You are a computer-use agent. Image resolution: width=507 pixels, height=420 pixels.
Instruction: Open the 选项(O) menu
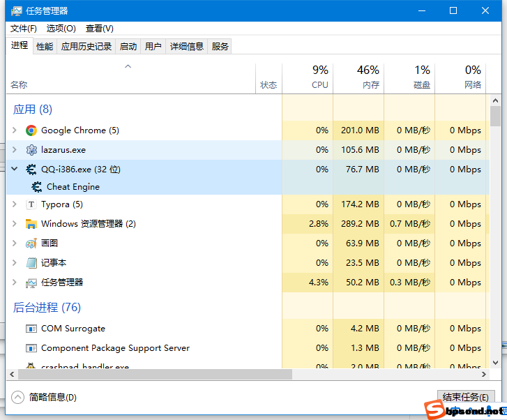point(61,29)
